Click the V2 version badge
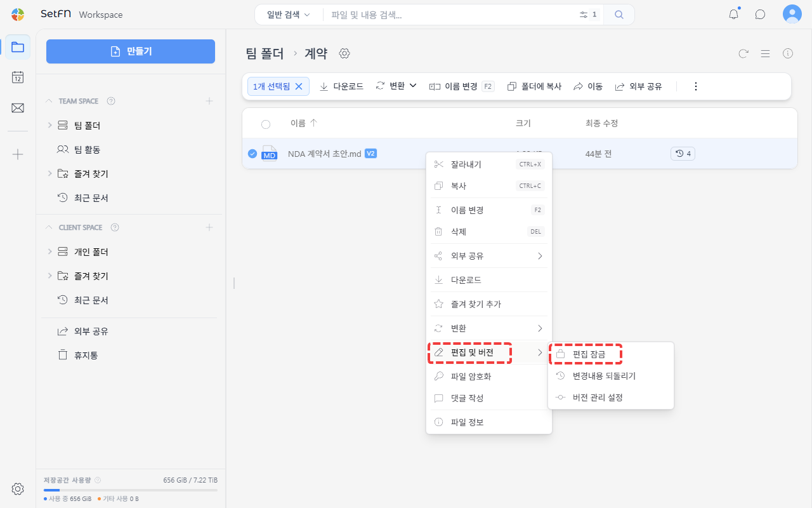 (x=371, y=154)
